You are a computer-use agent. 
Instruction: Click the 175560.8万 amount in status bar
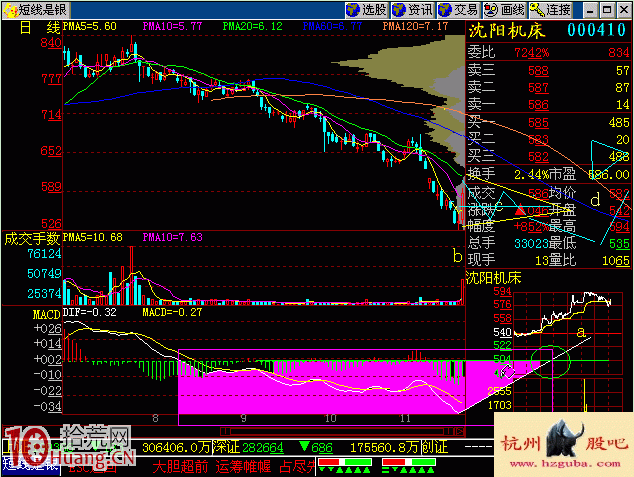pyautogui.click(x=384, y=447)
